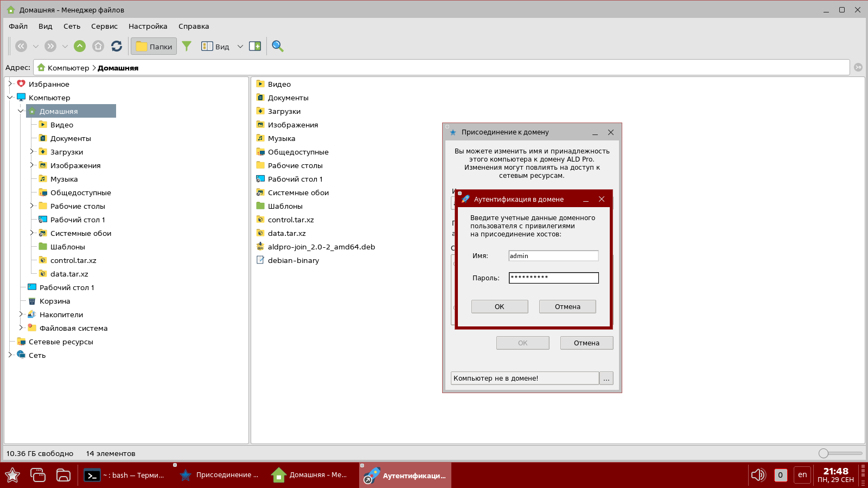The image size is (868, 488).
Task: Click the Forward navigation arrow icon
Action: 50,46
